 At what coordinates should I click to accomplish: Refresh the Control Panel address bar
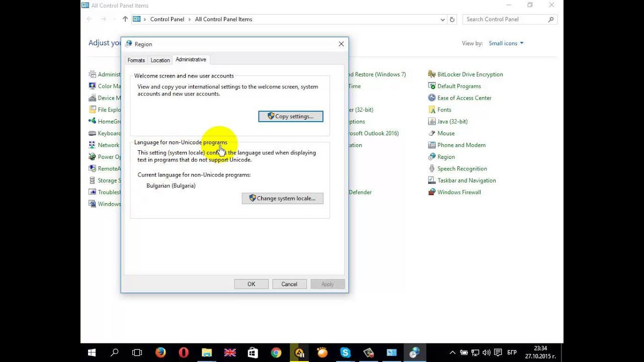[452, 20]
